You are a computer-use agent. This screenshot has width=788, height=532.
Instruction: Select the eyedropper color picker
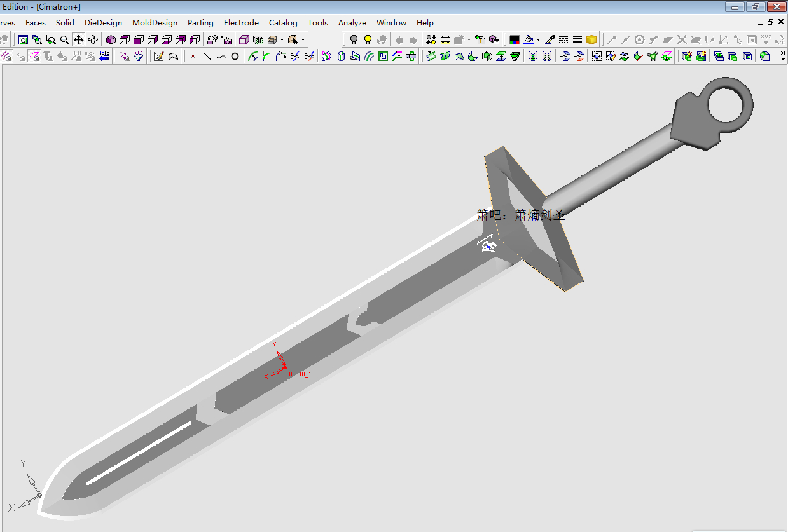click(550, 39)
